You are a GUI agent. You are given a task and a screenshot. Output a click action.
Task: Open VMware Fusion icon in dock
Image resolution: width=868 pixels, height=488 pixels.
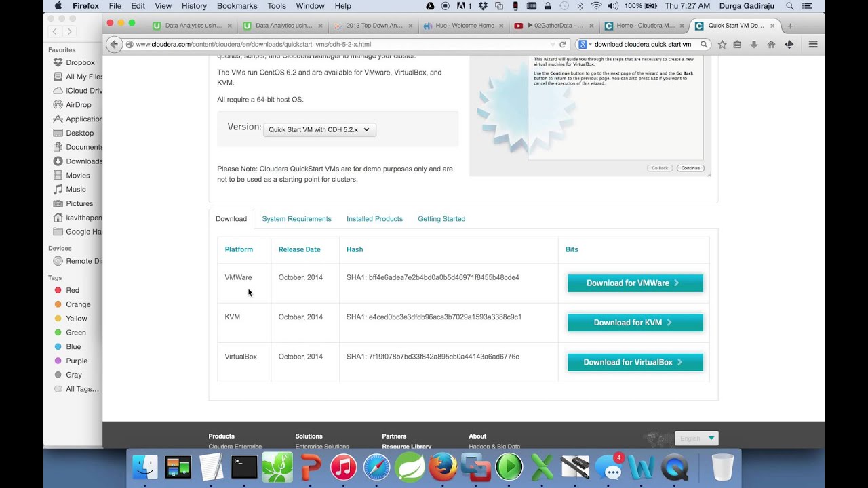tap(476, 467)
